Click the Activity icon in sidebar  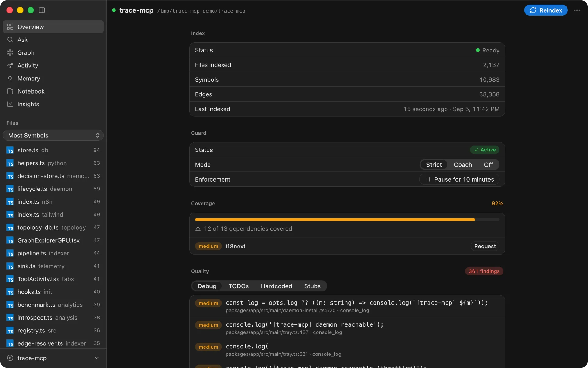(10, 65)
